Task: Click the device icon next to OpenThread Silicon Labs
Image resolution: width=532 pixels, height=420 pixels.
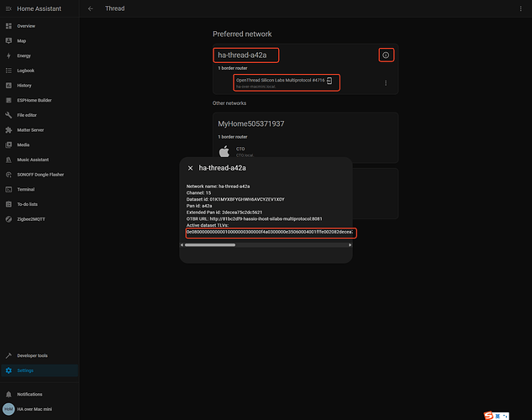Action: tap(329, 81)
